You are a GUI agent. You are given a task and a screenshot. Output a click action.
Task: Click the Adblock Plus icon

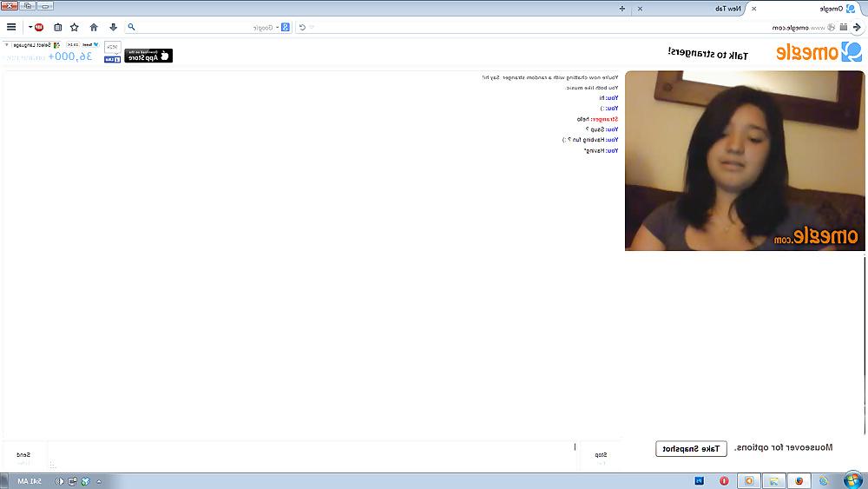pyautogui.click(x=39, y=27)
